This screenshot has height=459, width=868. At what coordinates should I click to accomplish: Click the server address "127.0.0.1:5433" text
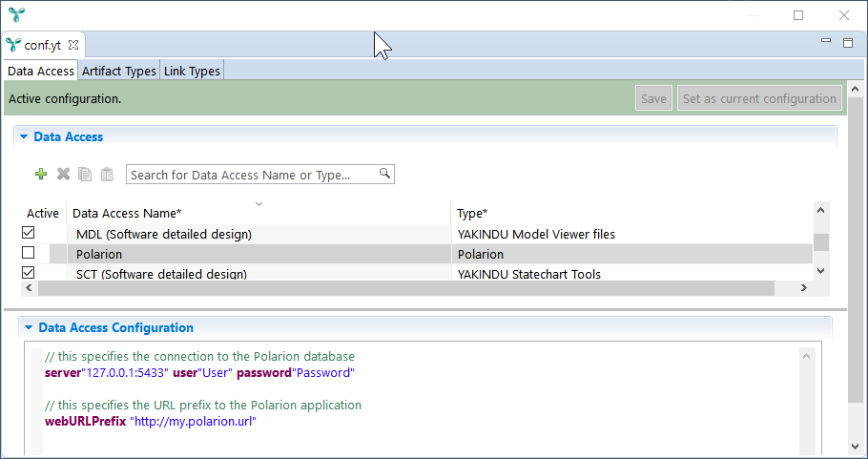(x=126, y=372)
